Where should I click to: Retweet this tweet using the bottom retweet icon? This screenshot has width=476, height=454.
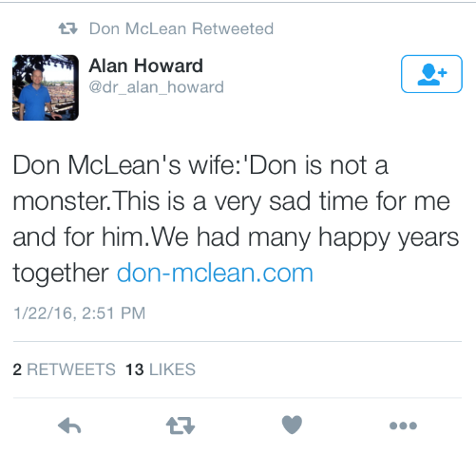[x=181, y=426]
